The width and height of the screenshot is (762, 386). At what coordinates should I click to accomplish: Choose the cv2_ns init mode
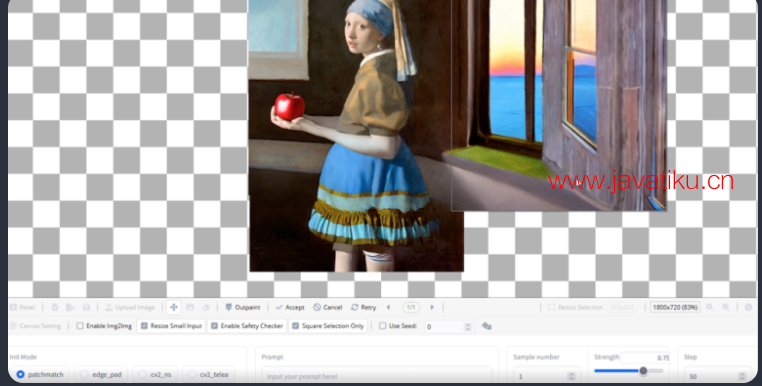[x=155, y=374]
